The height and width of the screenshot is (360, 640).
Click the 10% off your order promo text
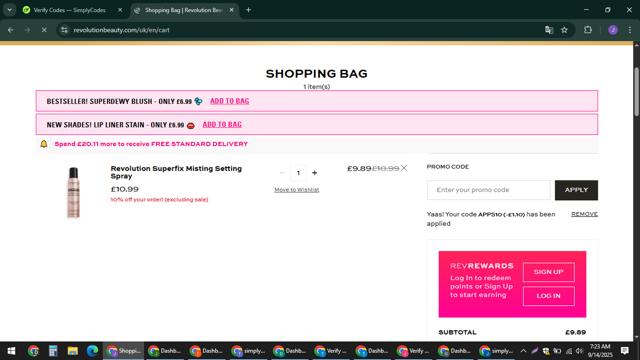159,200
